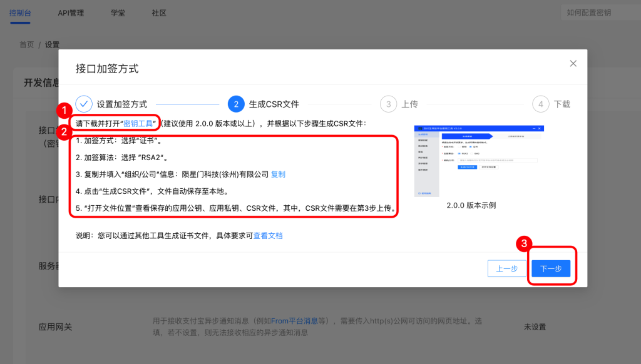Click the red annotation badge numbered 1
The image size is (641, 364).
tap(63, 110)
